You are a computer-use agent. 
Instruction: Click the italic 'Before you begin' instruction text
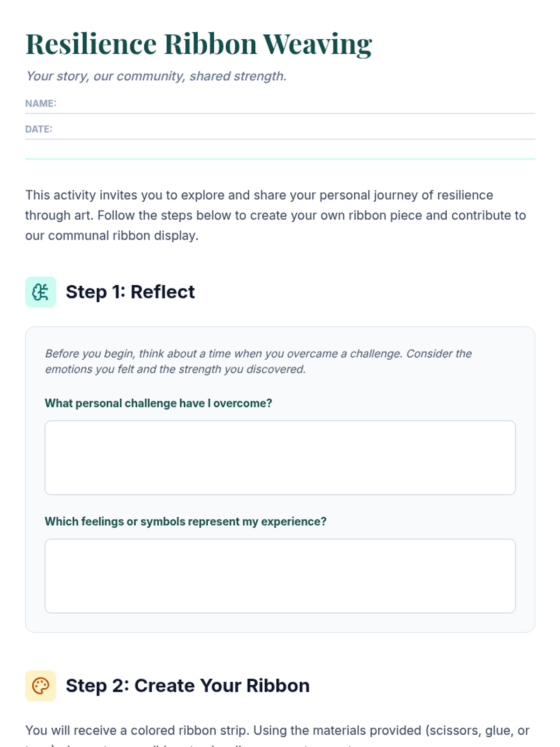(x=258, y=361)
